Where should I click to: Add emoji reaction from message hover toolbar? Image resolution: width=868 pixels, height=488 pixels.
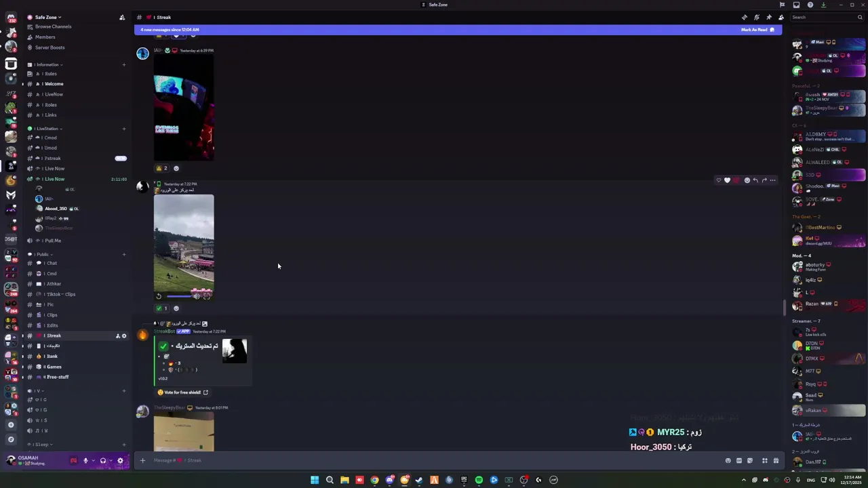click(x=747, y=180)
